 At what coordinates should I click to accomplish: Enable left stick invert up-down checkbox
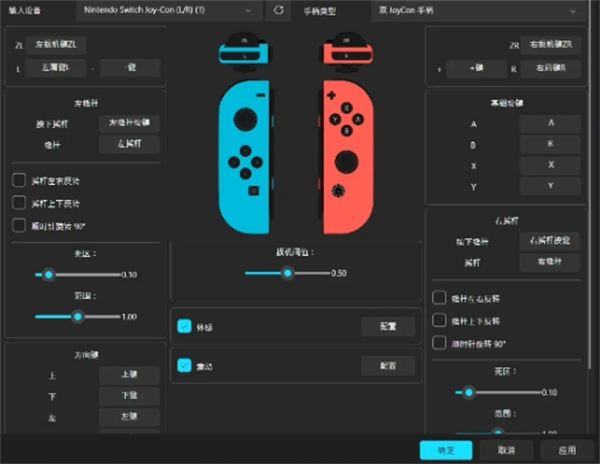[x=19, y=203]
